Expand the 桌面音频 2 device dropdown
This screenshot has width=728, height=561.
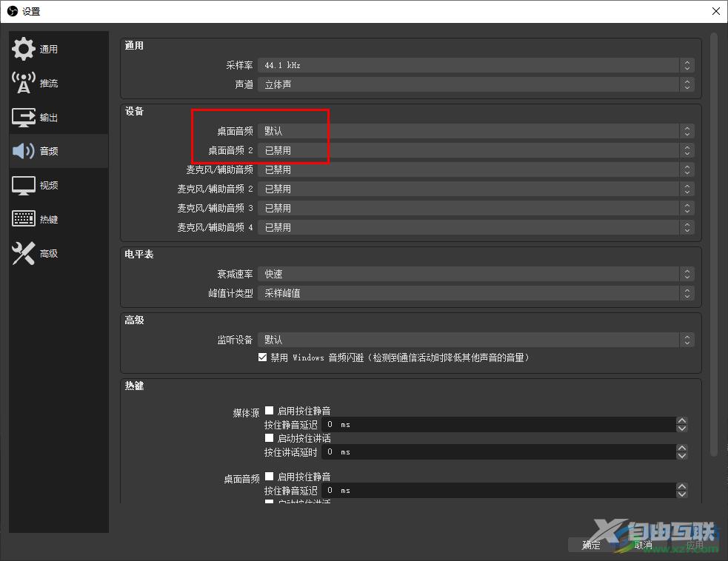[476, 150]
